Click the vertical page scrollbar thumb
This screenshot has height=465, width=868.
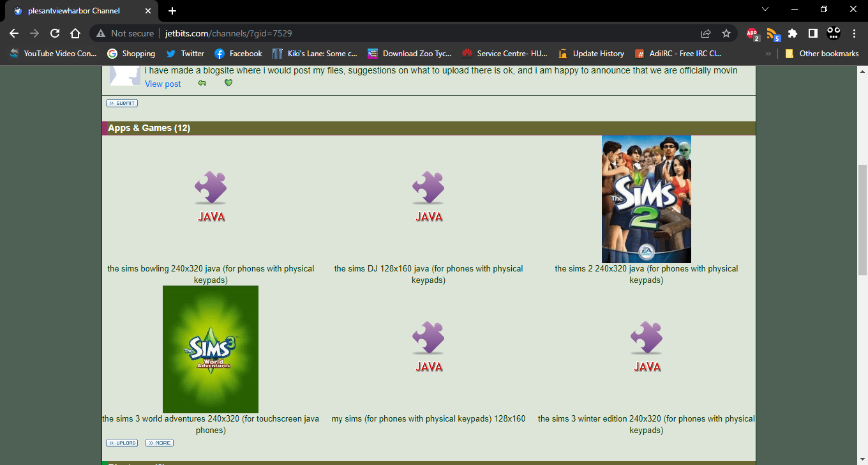[862, 220]
